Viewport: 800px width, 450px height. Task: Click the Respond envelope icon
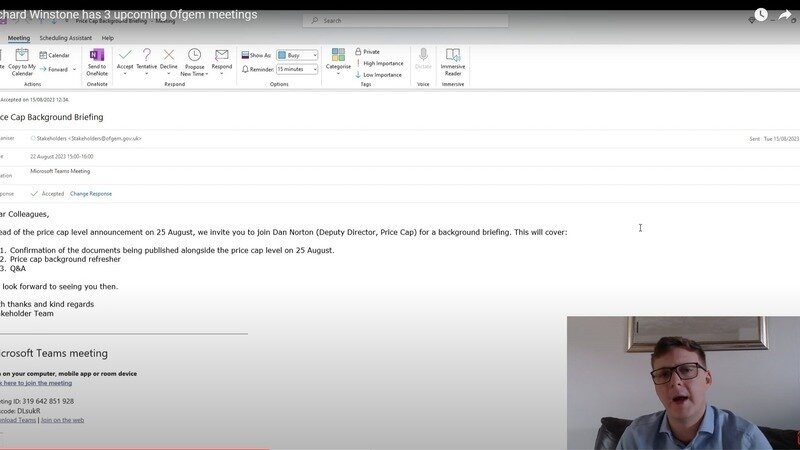(x=221, y=54)
